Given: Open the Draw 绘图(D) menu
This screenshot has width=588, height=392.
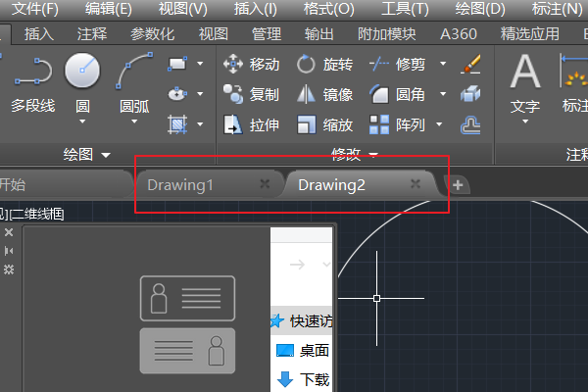Looking at the screenshot, I should [480, 9].
